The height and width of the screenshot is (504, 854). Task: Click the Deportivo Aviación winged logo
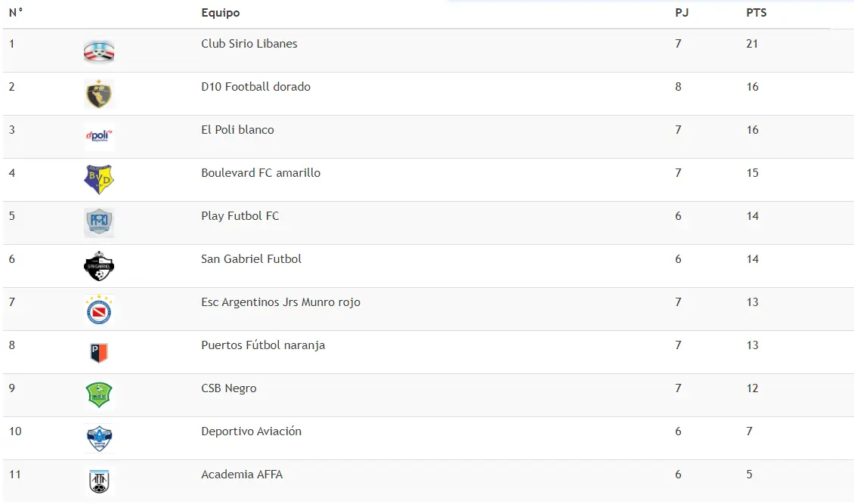[x=99, y=439]
